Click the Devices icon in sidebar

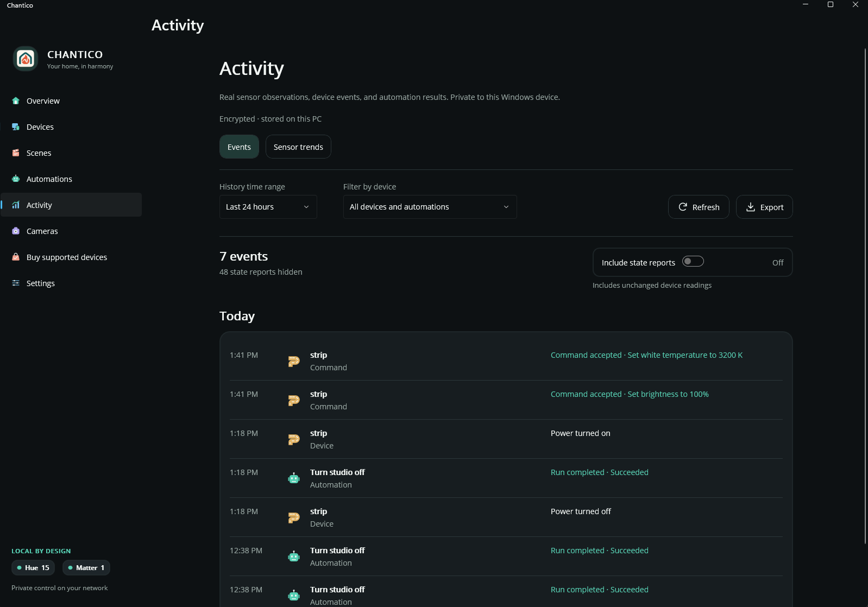(16, 127)
